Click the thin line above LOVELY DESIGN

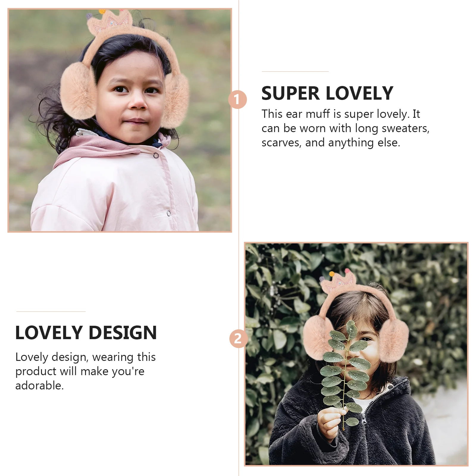pos(51,311)
